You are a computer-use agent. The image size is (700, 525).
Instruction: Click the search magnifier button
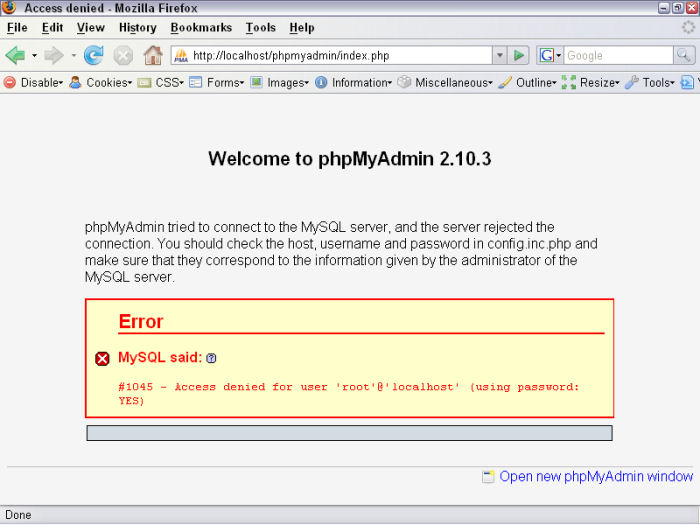(x=684, y=55)
